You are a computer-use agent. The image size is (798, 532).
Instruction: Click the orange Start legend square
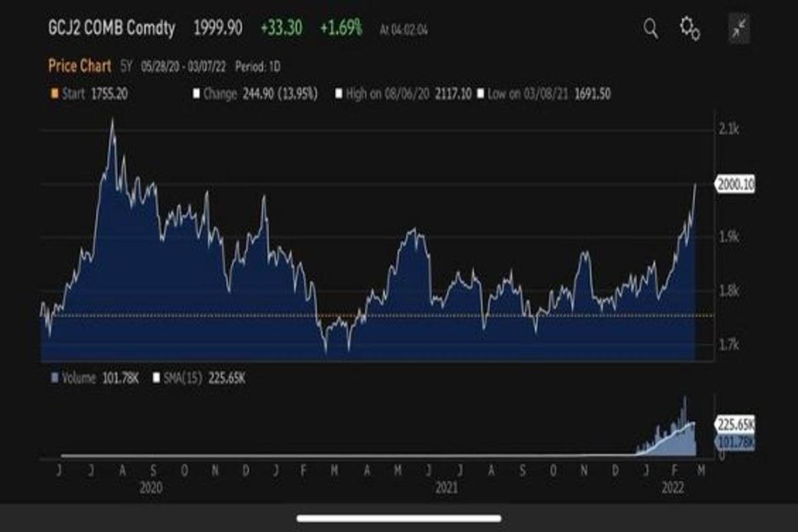(54, 94)
